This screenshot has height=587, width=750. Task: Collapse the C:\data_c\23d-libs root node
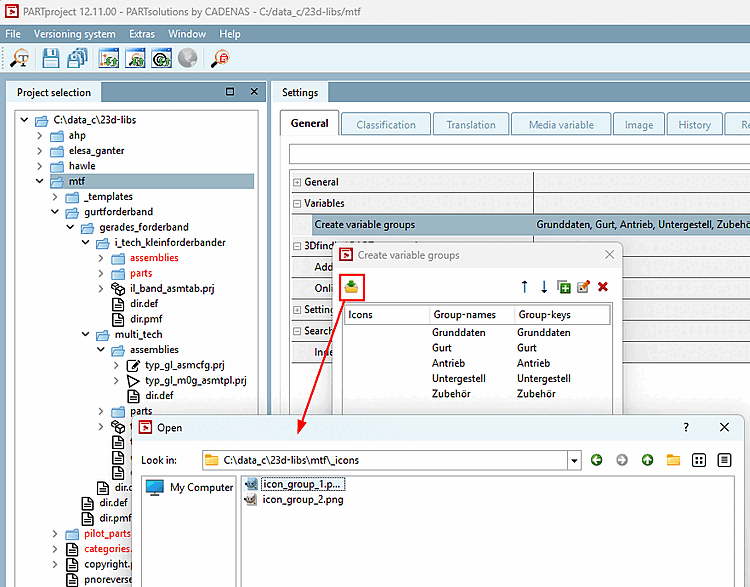click(24, 120)
